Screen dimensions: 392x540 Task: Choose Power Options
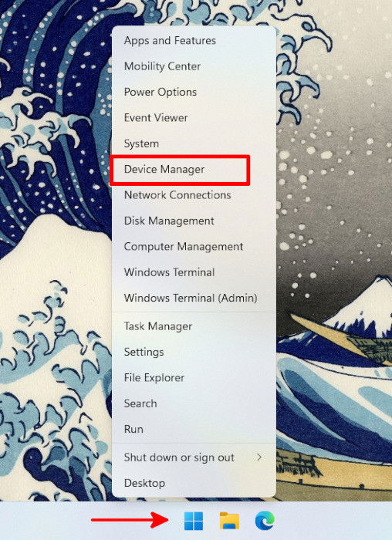194,92
